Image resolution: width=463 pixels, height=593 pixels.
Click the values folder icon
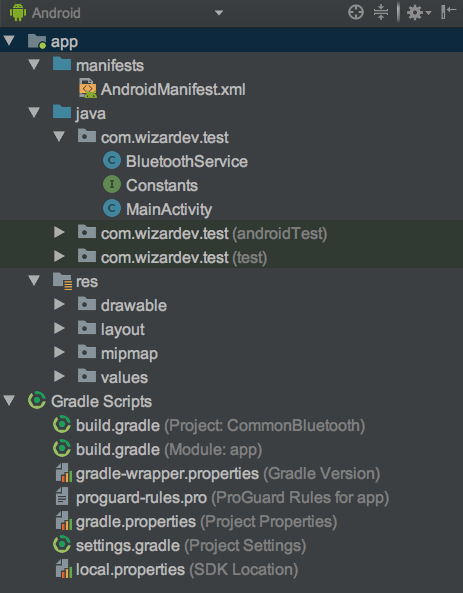(x=87, y=376)
